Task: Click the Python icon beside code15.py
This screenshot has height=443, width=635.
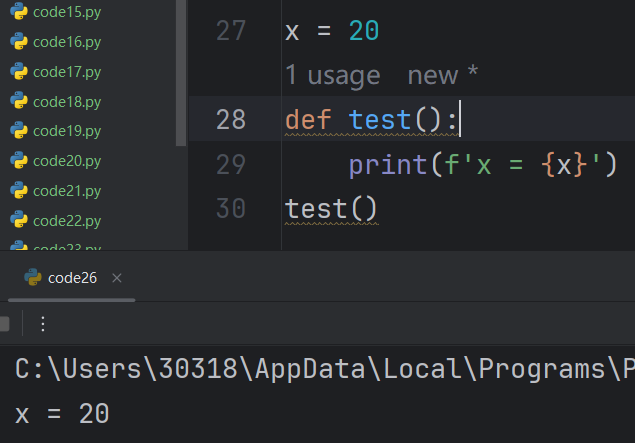Action: pyautogui.click(x=18, y=12)
